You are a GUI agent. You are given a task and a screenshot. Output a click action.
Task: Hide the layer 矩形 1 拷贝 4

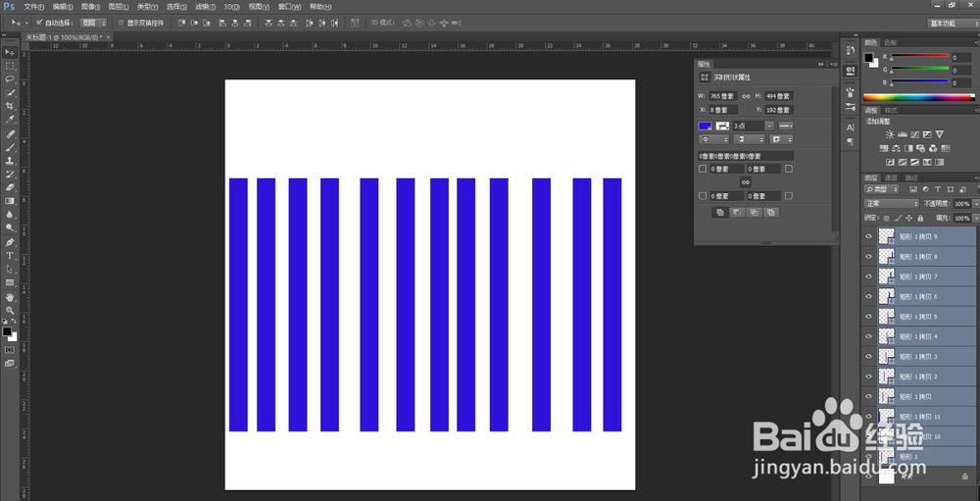point(868,336)
